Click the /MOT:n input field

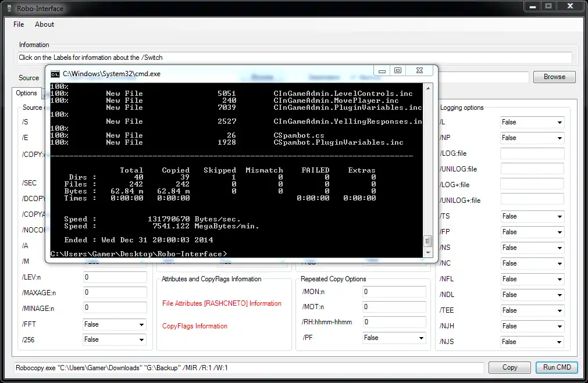pos(394,307)
